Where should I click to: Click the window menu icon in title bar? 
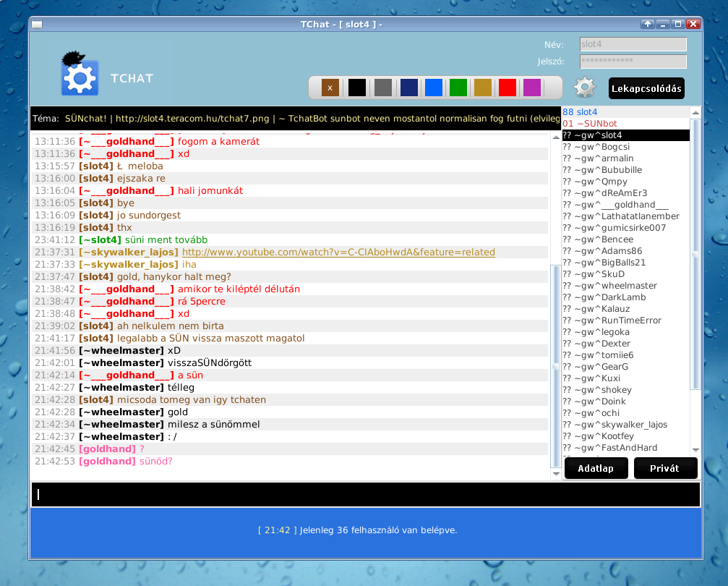37,25
